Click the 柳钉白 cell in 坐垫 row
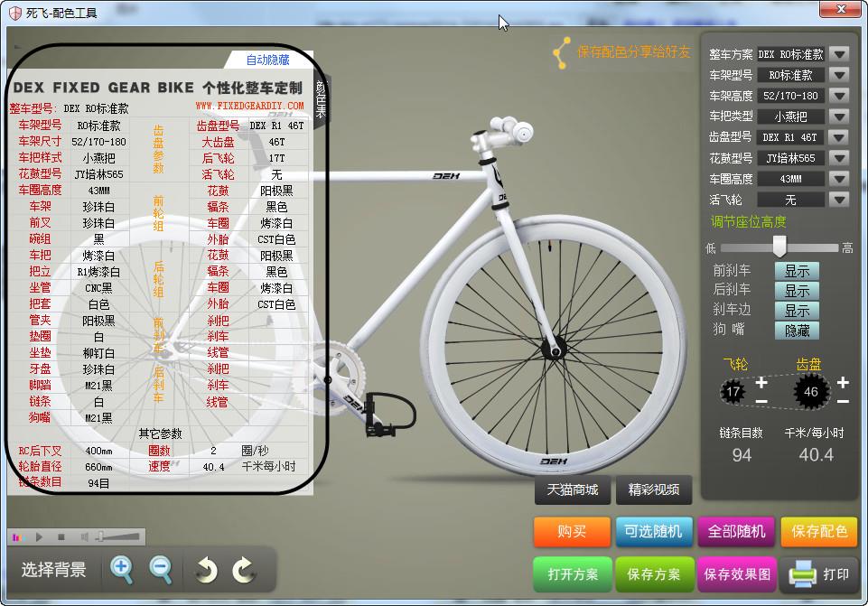 (x=98, y=352)
